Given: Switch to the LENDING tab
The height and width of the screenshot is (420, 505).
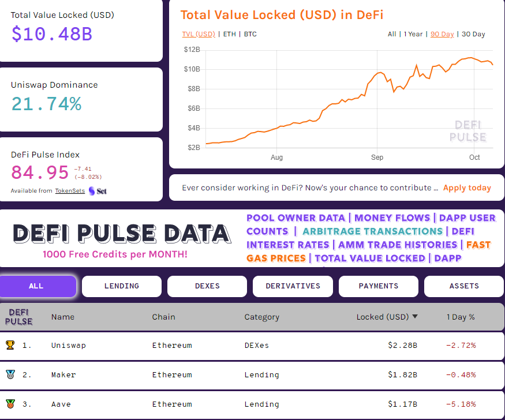Looking at the screenshot, I should 121,286.
